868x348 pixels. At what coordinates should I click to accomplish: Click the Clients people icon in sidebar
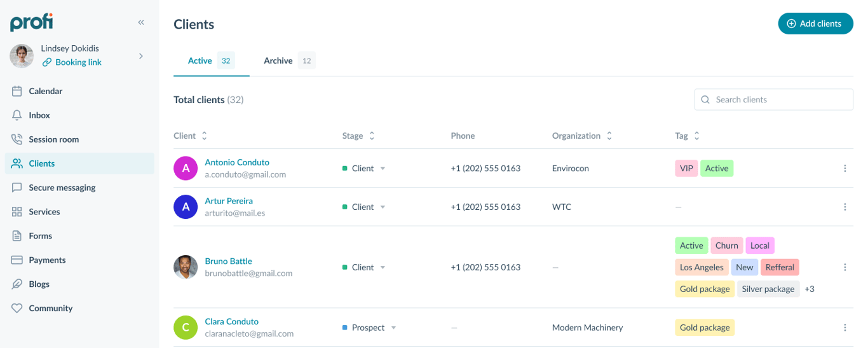point(17,164)
